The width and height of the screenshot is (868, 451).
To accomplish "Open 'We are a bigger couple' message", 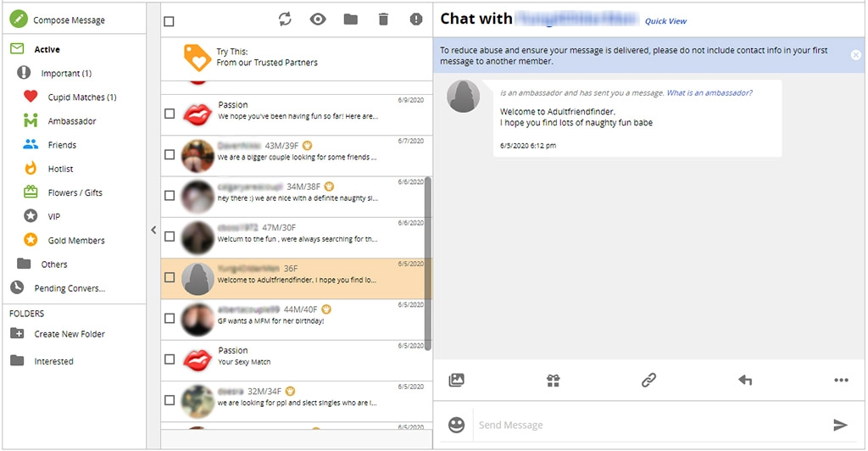I will click(x=297, y=156).
